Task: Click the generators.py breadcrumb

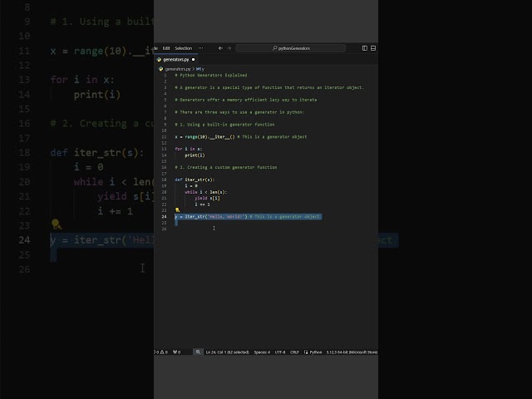Action: (x=177, y=69)
